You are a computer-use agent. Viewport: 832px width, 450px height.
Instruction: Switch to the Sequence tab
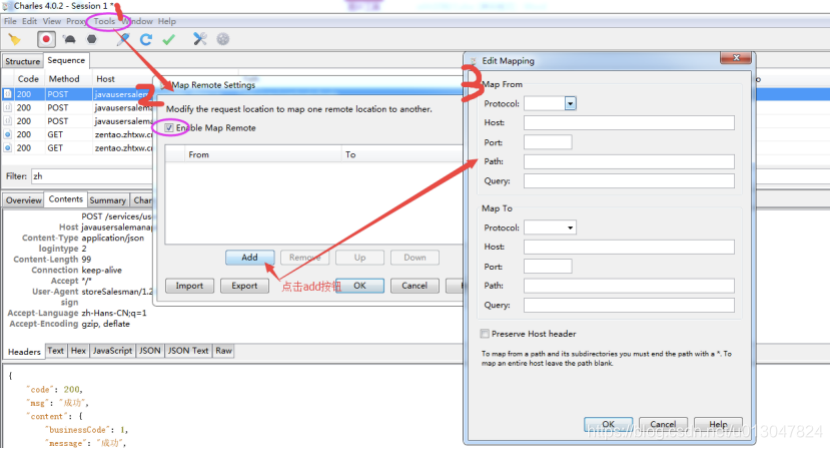tap(66, 60)
